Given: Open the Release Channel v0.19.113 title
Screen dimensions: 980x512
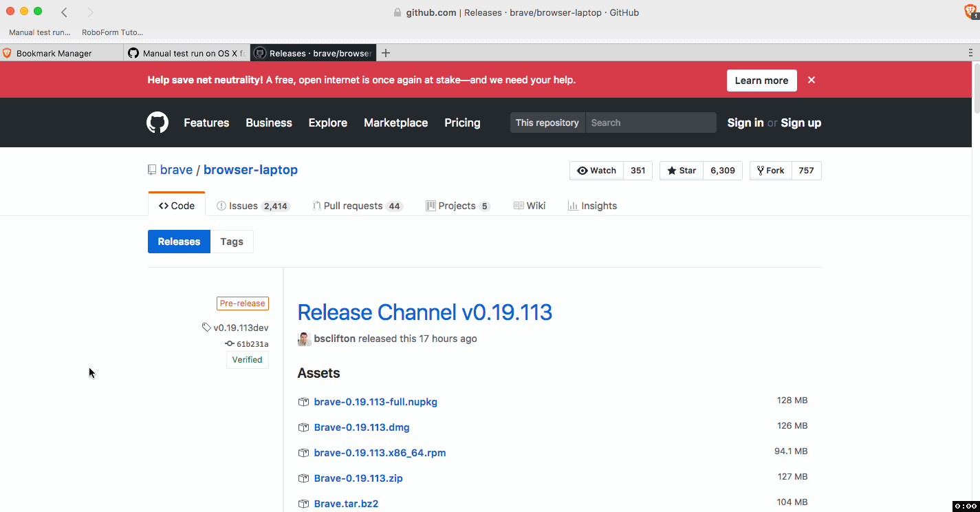Looking at the screenshot, I should 425,312.
